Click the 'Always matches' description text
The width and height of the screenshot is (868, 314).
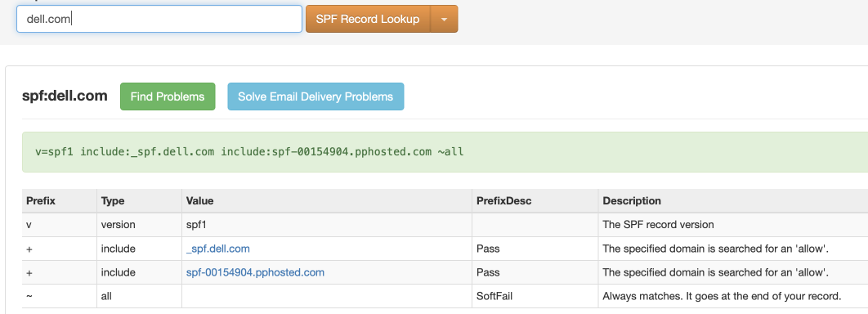pyautogui.click(x=722, y=296)
